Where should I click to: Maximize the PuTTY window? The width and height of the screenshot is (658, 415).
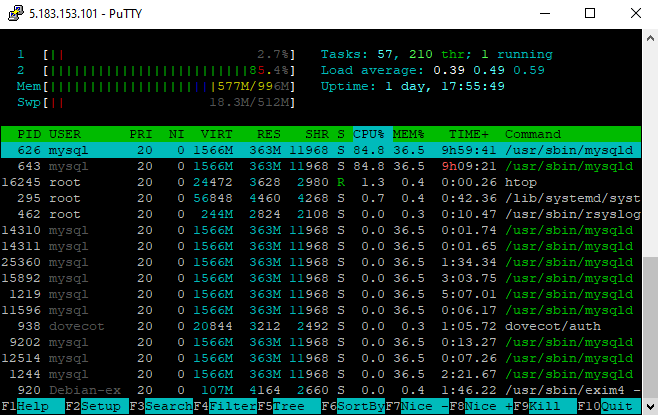pyautogui.click(x=590, y=14)
